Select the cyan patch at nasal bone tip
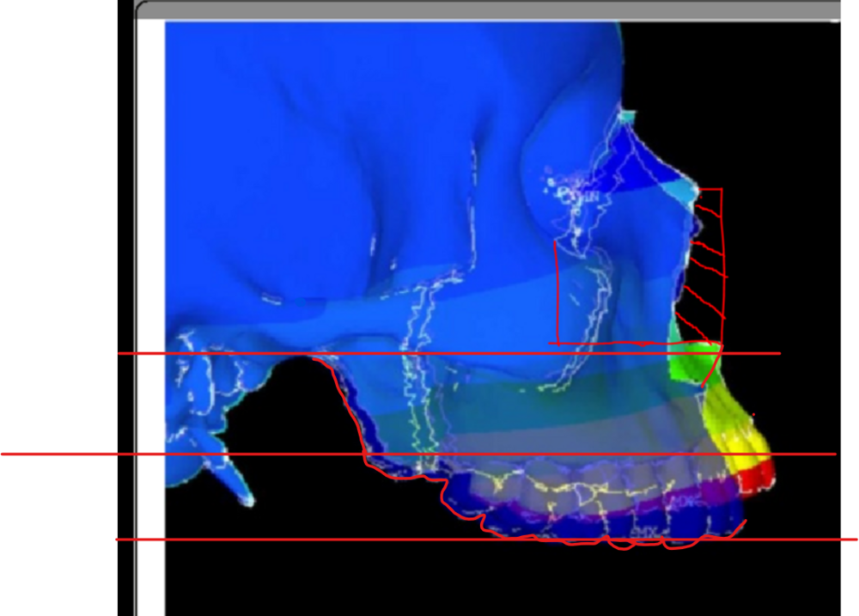859x616 pixels. (686, 190)
